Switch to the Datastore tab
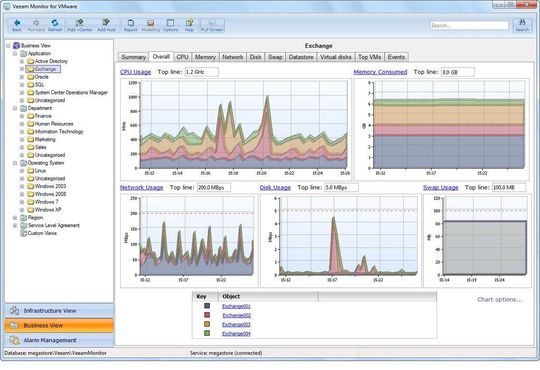 [x=301, y=57]
